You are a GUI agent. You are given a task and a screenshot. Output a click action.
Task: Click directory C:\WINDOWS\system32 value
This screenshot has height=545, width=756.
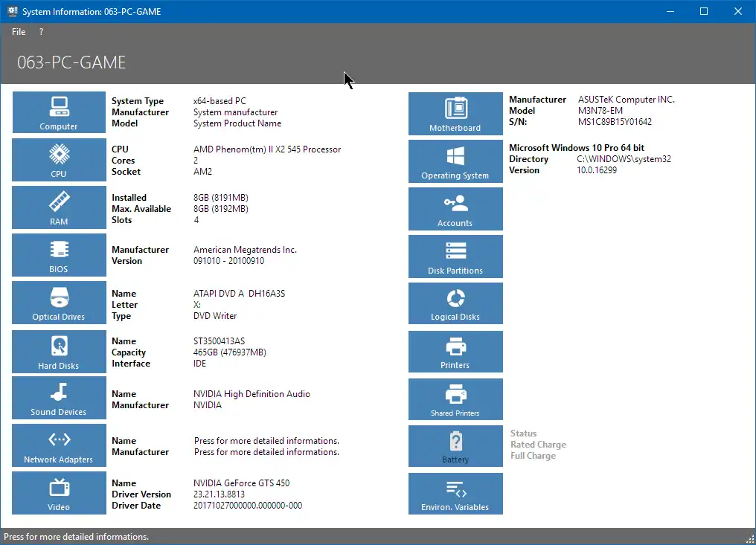click(624, 159)
